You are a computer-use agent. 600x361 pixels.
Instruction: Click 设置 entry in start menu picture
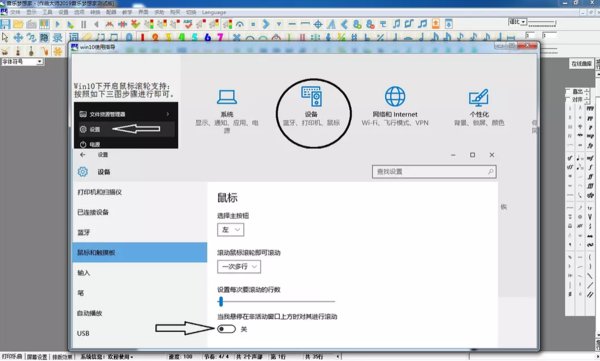click(95, 129)
